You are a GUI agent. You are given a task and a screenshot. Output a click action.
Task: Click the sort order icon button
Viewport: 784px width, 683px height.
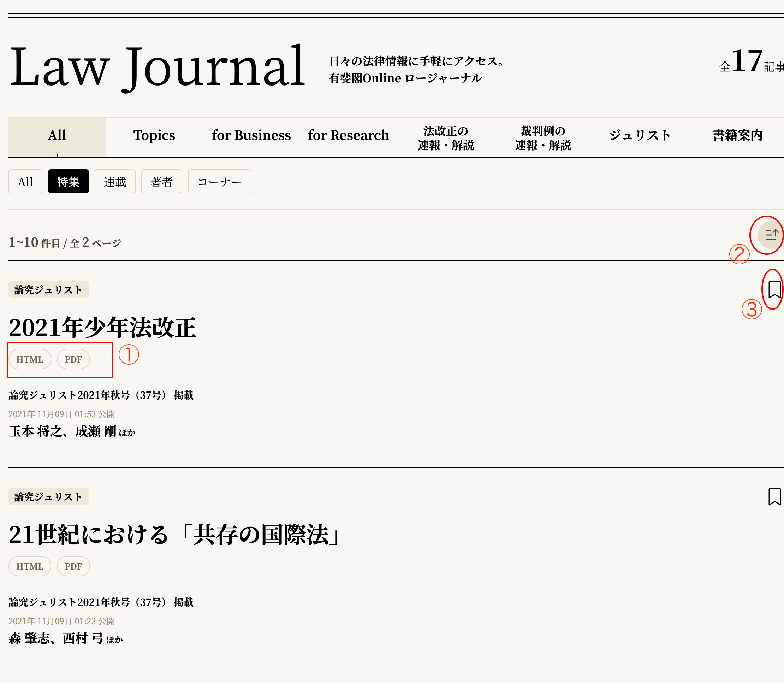pyautogui.click(x=771, y=234)
